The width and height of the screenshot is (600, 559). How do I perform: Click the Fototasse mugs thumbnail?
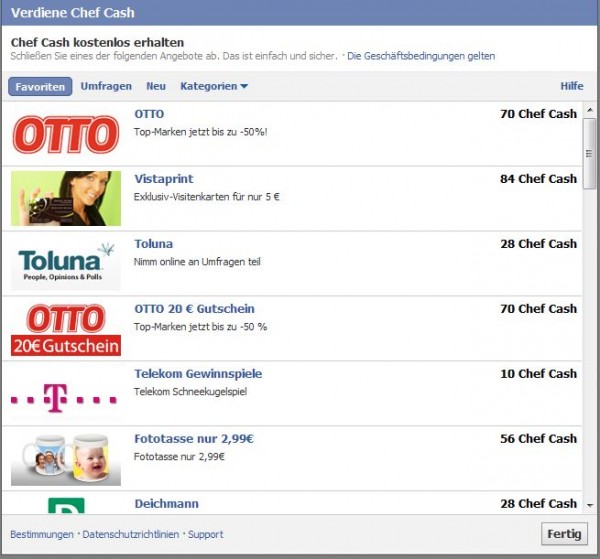tap(65, 458)
